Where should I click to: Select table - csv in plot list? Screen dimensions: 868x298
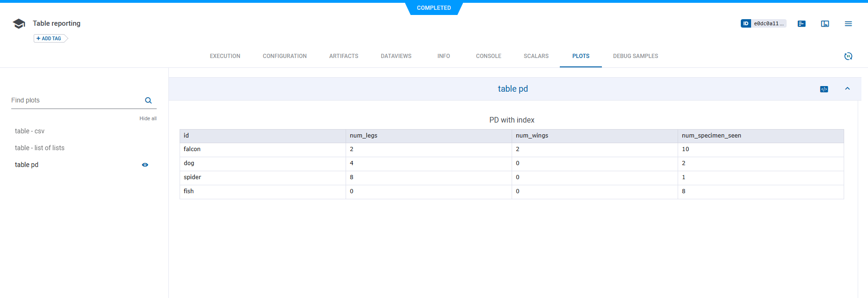point(29,131)
